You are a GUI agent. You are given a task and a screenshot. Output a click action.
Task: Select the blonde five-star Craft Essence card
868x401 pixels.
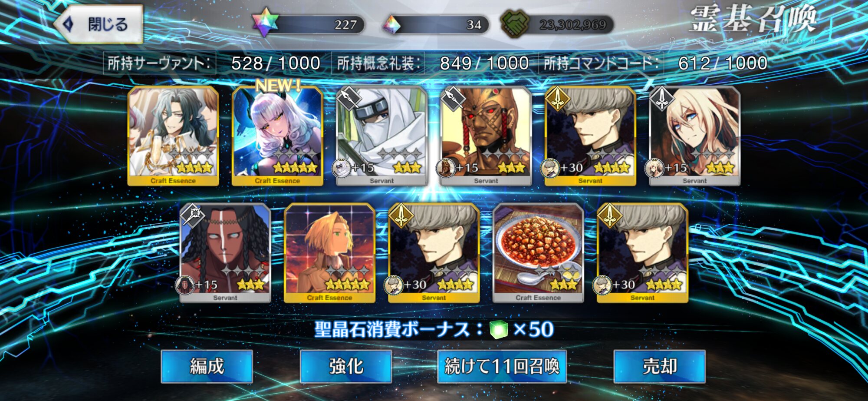329,253
